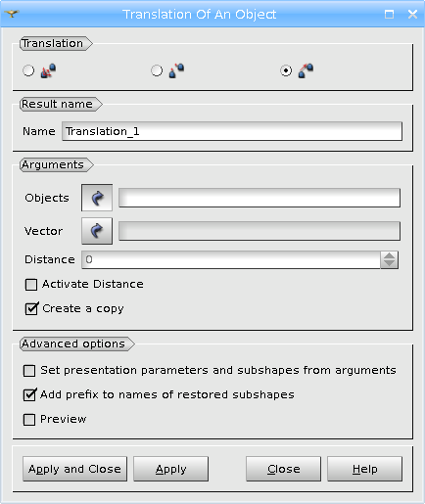Uncheck Add prefix to names checkbox
This screenshot has height=504, width=425.
(x=29, y=395)
